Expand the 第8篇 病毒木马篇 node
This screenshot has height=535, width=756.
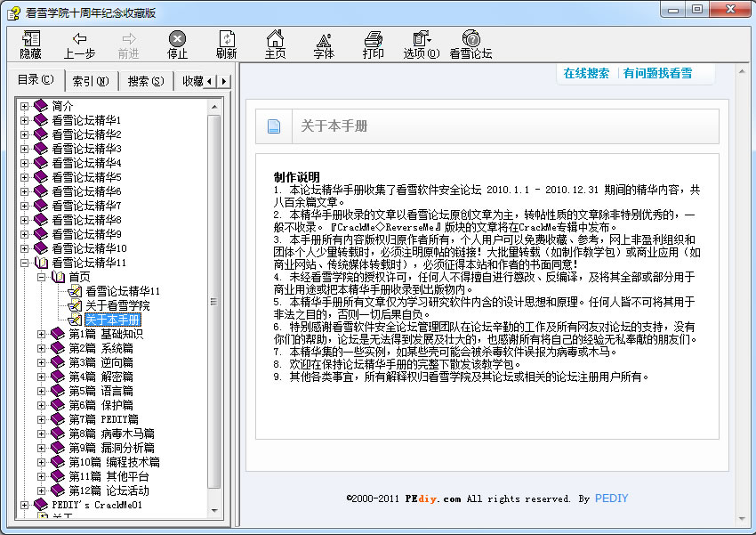pyautogui.click(x=42, y=434)
